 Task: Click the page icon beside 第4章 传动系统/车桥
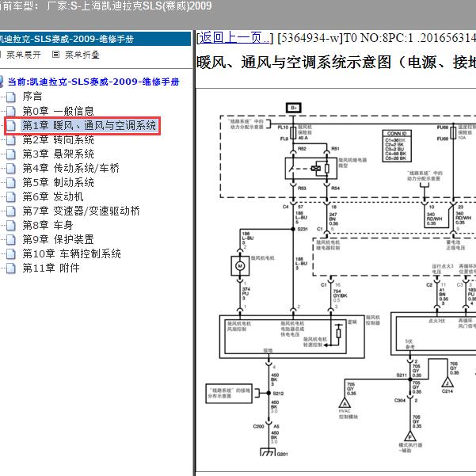(11, 169)
